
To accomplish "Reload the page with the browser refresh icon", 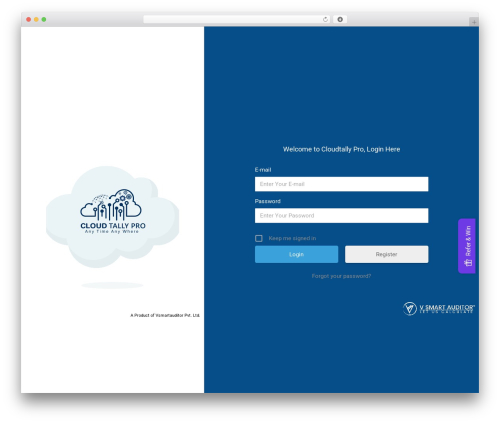I will [x=325, y=19].
